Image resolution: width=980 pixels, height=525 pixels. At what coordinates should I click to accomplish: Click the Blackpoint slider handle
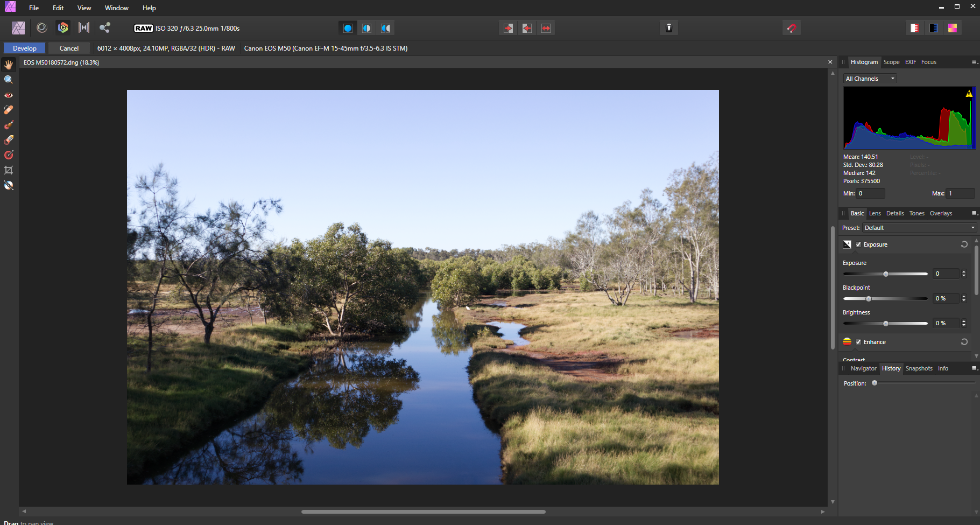tap(868, 299)
